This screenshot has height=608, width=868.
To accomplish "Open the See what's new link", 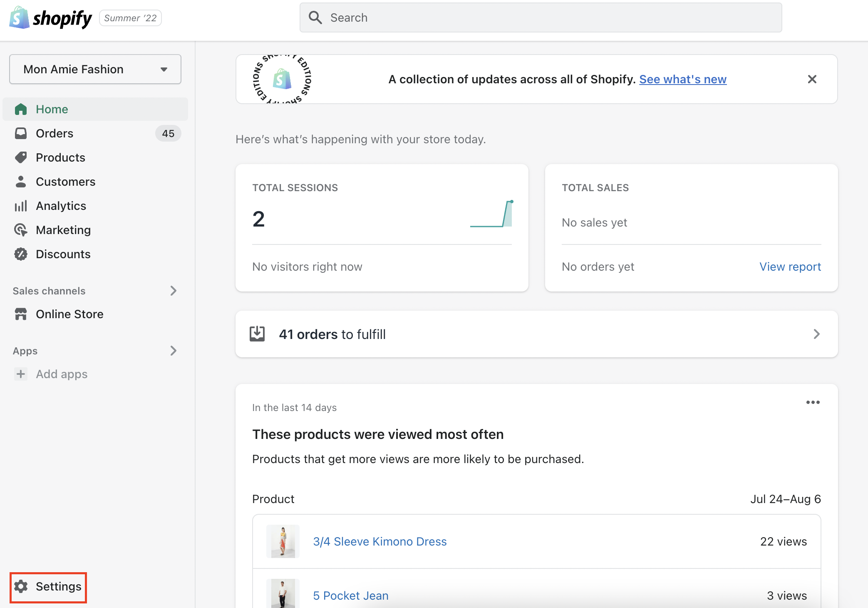I will (x=682, y=79).
